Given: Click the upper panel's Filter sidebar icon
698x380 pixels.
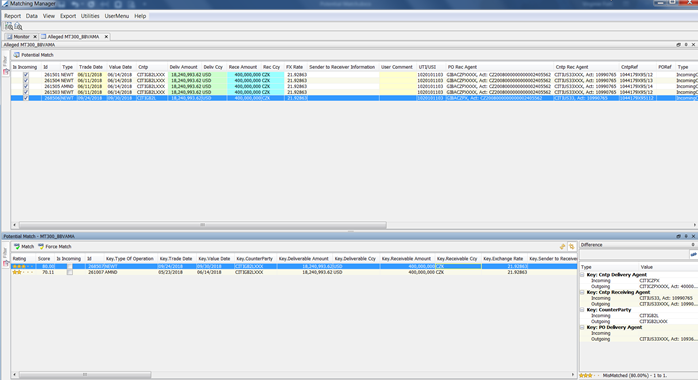Looking at the screenshot, I should (6, 72).
